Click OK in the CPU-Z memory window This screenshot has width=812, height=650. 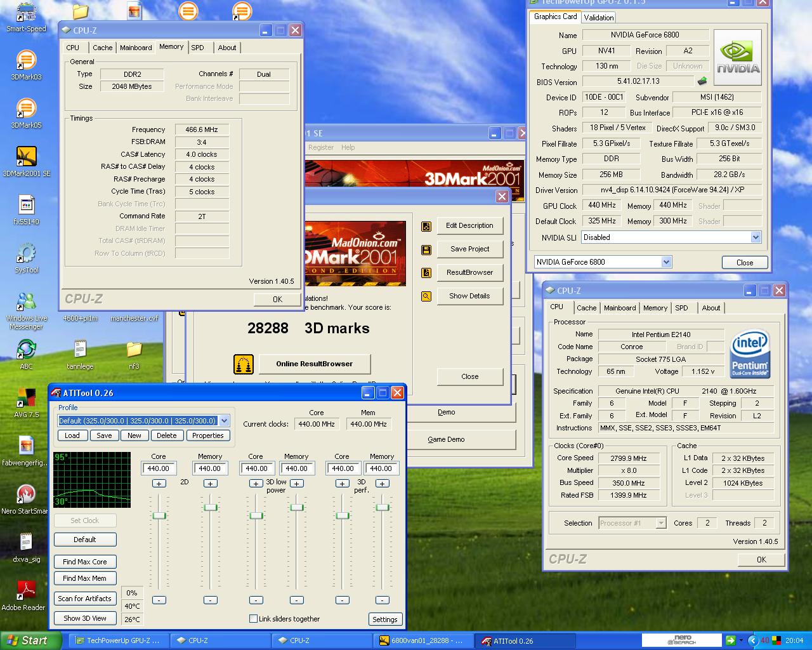click(277, 300)
